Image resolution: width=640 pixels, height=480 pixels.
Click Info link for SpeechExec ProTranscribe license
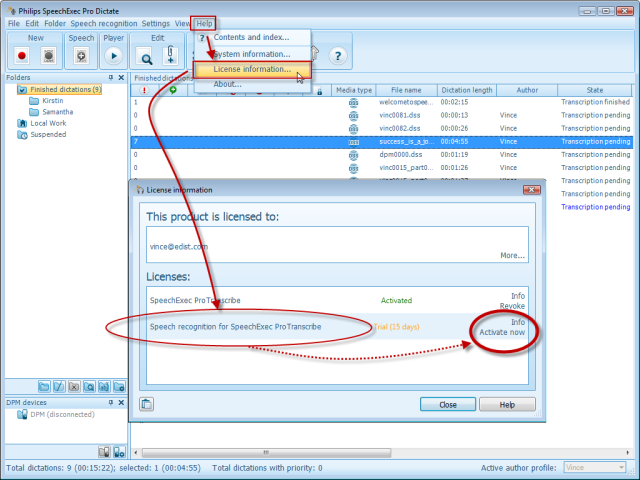pos(518,296)
